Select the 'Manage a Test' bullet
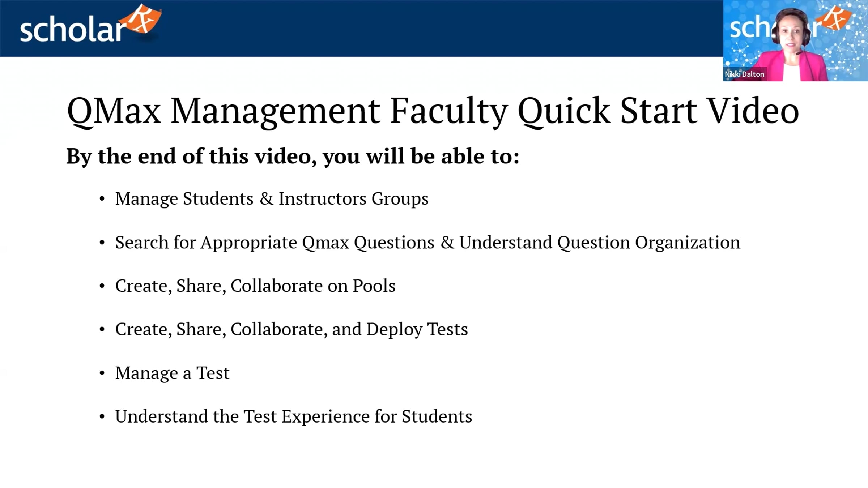 172,373
